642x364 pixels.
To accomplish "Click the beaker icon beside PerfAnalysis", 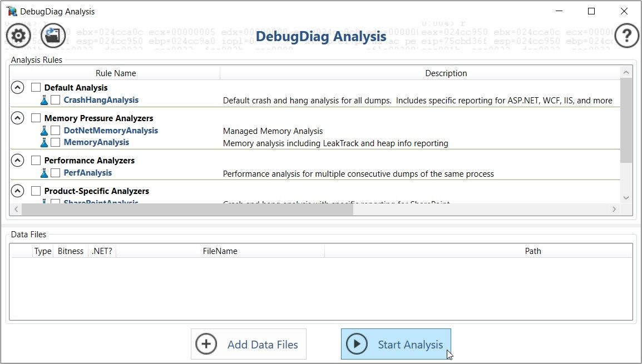I will click(x=44, y=173).
